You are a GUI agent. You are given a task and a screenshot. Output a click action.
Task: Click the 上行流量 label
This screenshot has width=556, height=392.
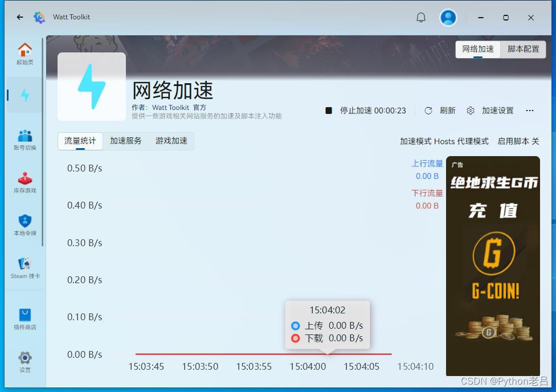tap(427, 164)
